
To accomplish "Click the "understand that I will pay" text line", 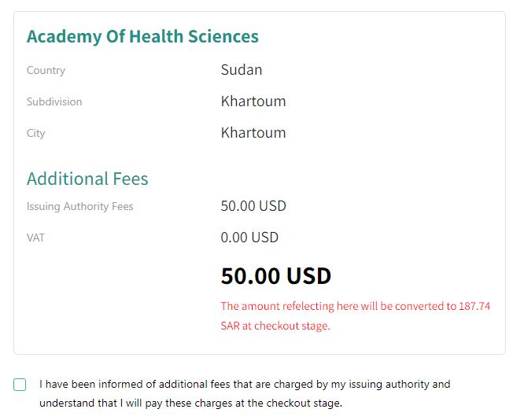I will pyautogui.click(x=191, y=403).
